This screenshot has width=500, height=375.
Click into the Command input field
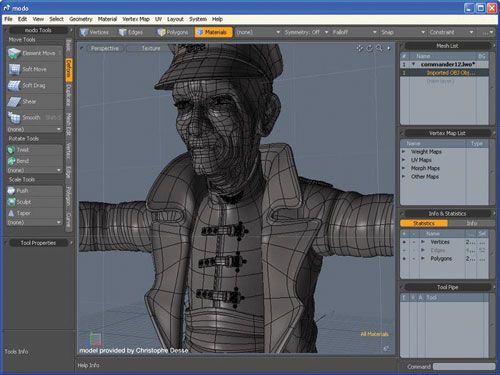(x=464, y=367)
